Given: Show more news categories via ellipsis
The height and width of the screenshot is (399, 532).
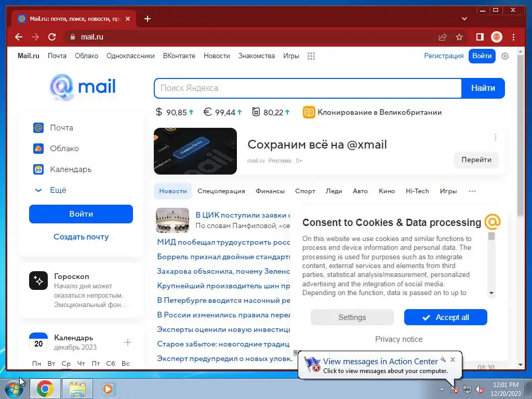Looking at the screenshot, I should (472, 191).
